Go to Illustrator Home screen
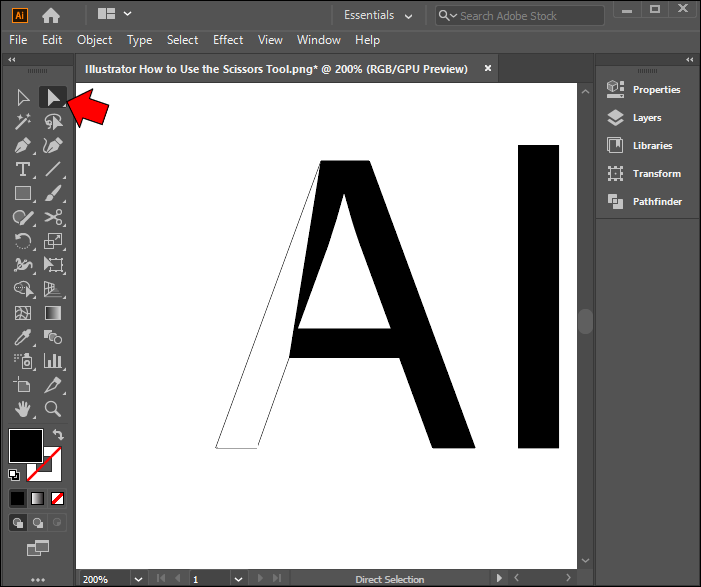The width and height of the screenshot is (701, 587). click(51, 15)
